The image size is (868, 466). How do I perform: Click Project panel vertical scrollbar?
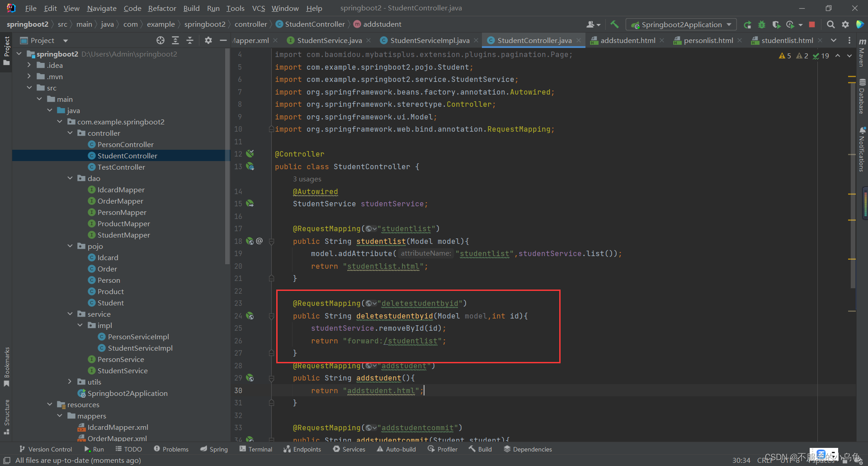pyautogui.click(x=227, y=156)
